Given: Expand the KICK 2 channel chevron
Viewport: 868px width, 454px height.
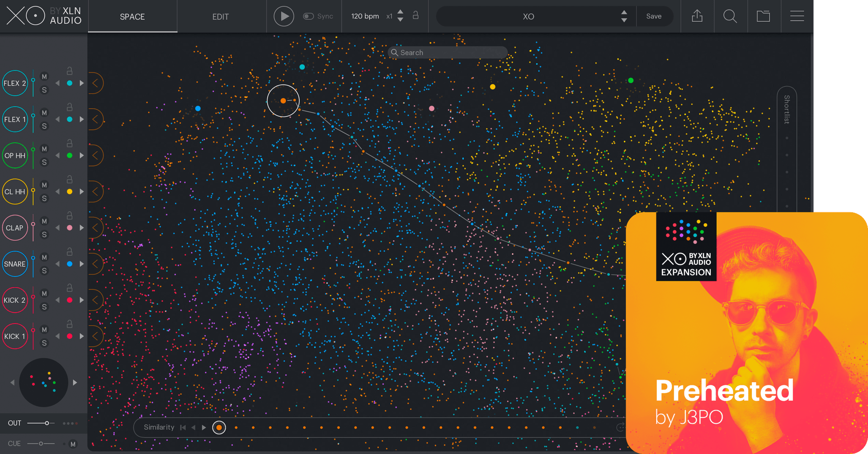Looking at the screenshot, I should click(95, 300).
